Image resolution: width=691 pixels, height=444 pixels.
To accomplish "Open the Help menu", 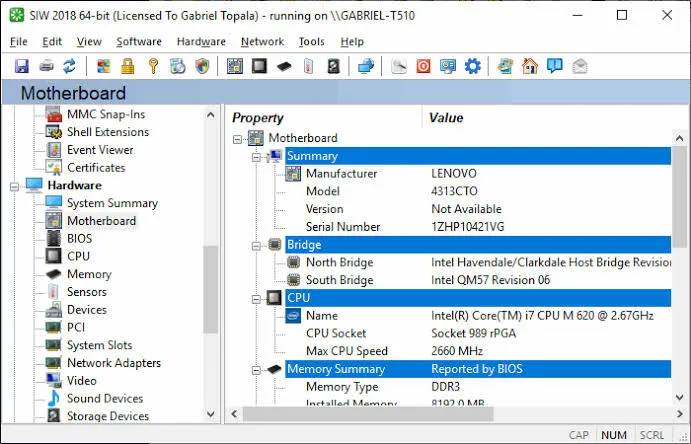I will tap(352, 41).
